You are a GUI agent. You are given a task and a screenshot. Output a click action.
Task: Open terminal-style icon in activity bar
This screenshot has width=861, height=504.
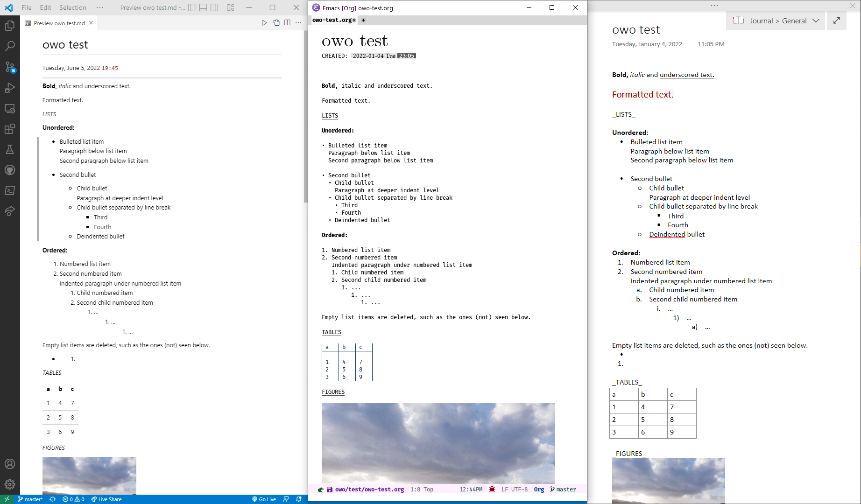[10, 190]
